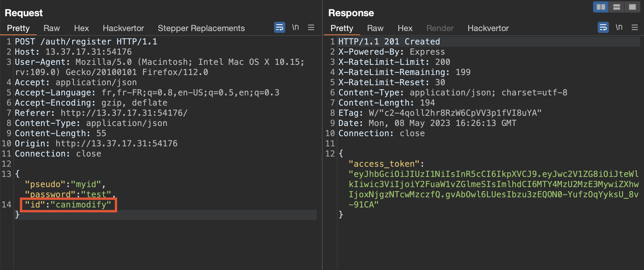644x270 pixels.
Task: Click the POST /auth/register request line
Action: pyautogui.click(x=86, y=41)
